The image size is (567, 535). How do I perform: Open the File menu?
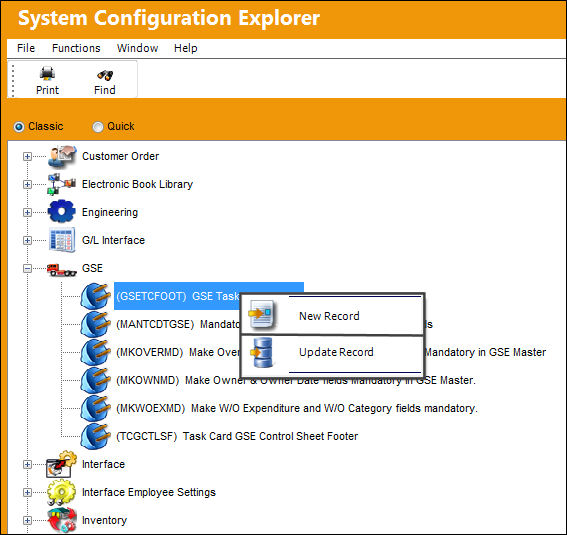pos(26,48)
